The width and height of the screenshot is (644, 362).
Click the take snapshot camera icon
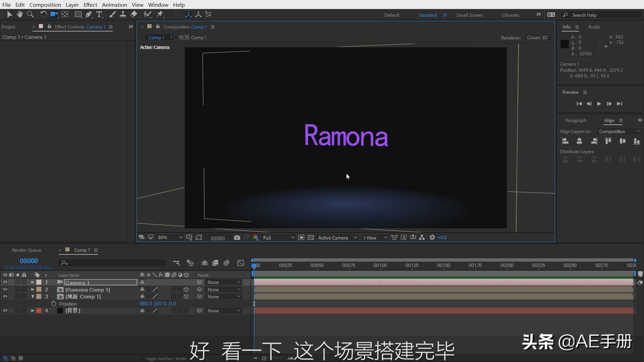pos(237,238)
